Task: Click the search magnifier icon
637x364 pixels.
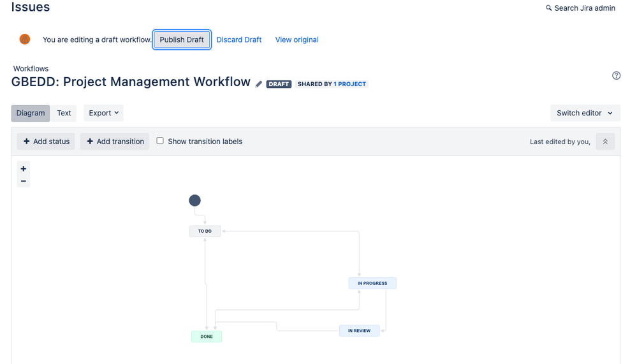Action: [x=548, y=8]
